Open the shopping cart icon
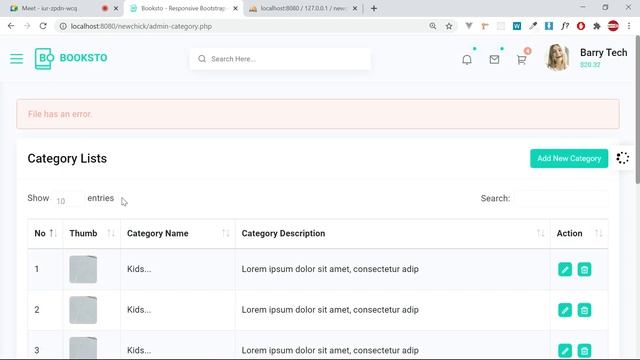Image resolution: width=640 pixels, height=360 pixels. click(522, 60)
